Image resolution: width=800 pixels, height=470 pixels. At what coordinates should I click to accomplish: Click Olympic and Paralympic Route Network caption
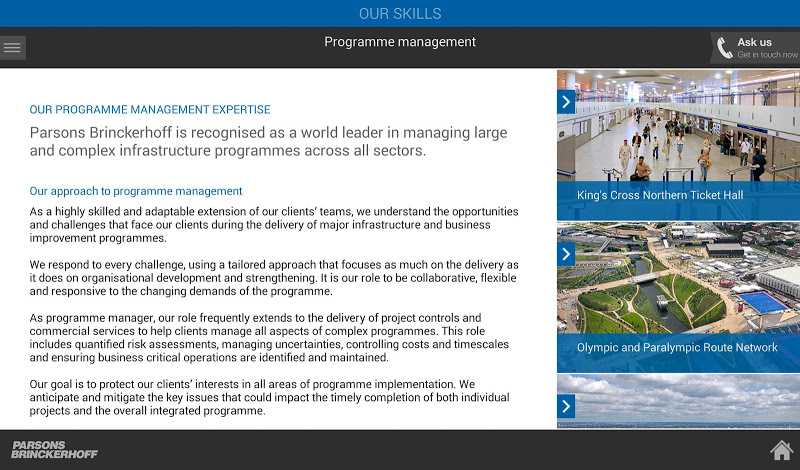click(677, 348)
